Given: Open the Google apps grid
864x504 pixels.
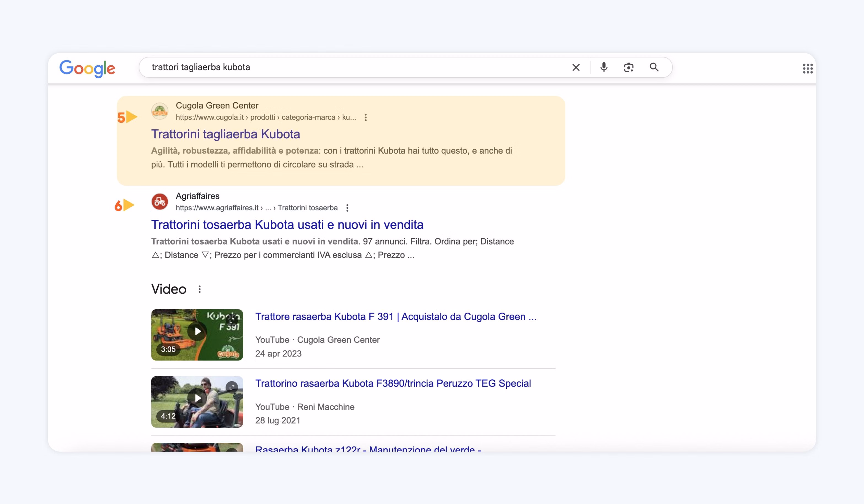Looking at the screenshot, I should 807,69.
